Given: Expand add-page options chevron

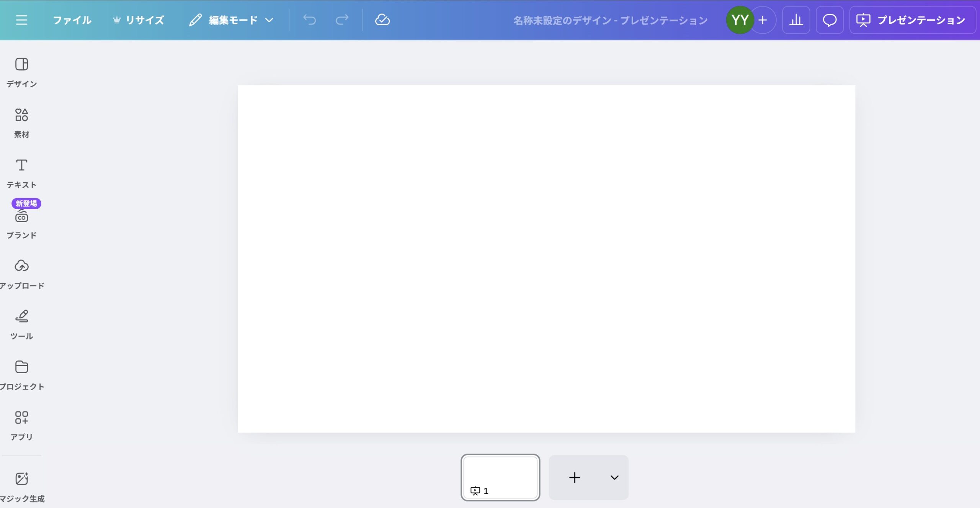Looking at the screenshot, I should click(x=614, y=477).
